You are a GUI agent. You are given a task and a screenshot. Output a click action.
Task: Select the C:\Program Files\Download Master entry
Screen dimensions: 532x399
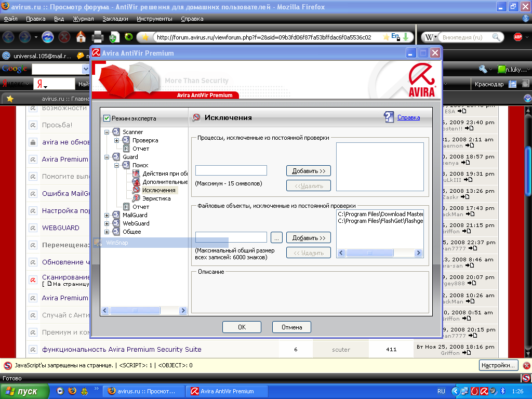tap(380, 214)
